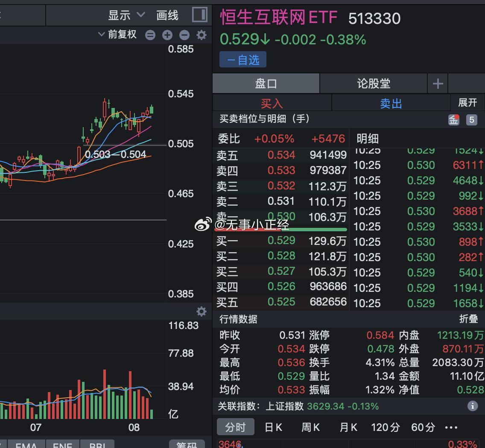Screen dimensions: 485x448
Task: Toggle the 5-level depth badge
Action: (471, 119)
